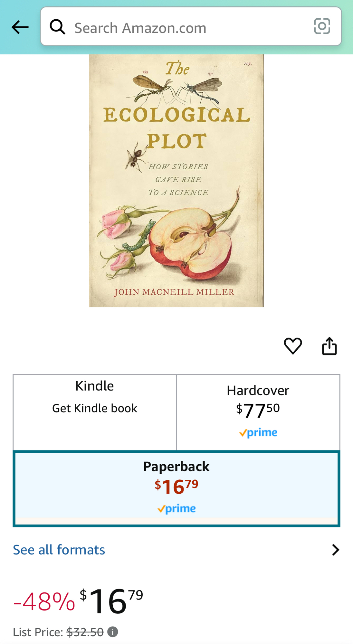Open The Ecological Plot cover image
The height and width of the screenshot is (644, 353).
[x=176, y=181]
